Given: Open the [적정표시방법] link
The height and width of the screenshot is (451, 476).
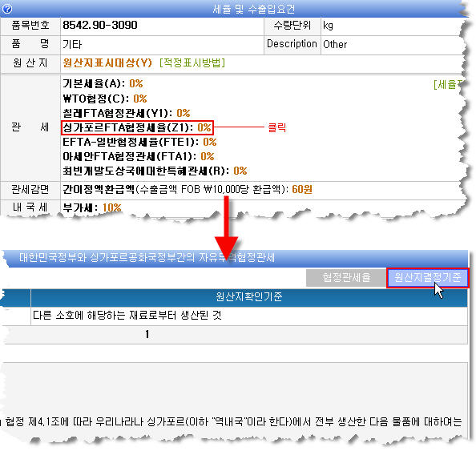Looking at the screenshot, I should [x=192, y=62].
